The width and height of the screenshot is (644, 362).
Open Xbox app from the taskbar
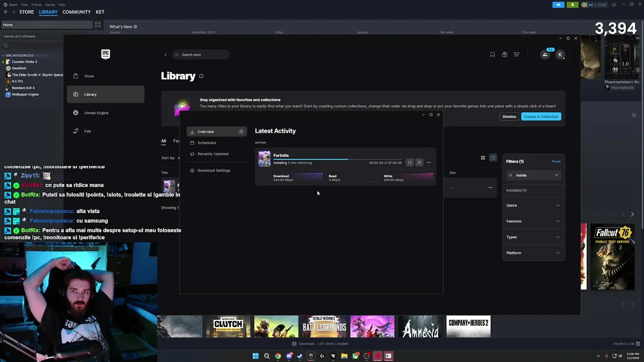(x=355, y=356)
